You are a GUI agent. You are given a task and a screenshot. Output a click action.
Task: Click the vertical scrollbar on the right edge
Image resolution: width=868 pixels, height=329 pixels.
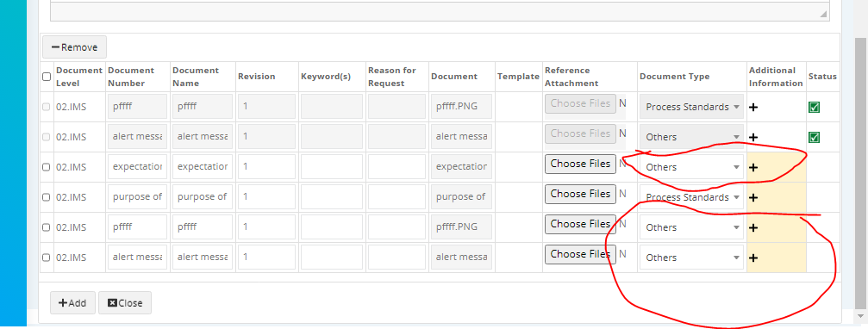click(x=861, y=171)
